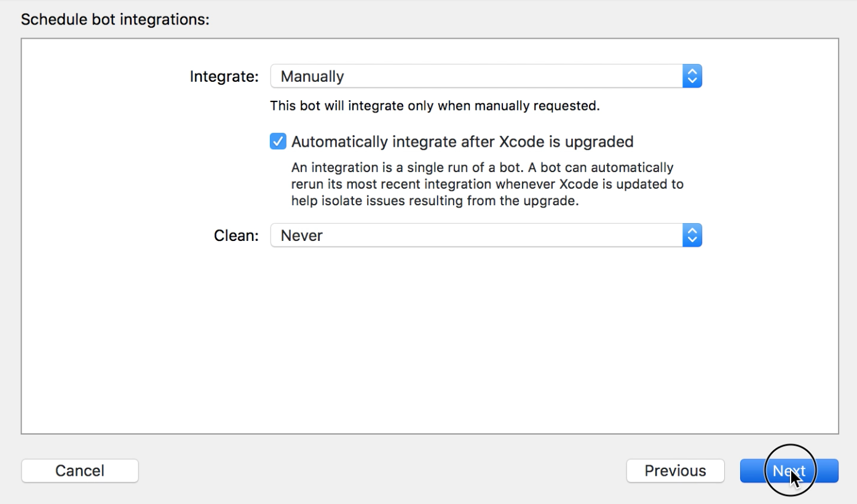Click empty space inside the settings panel

click(430, 344)
